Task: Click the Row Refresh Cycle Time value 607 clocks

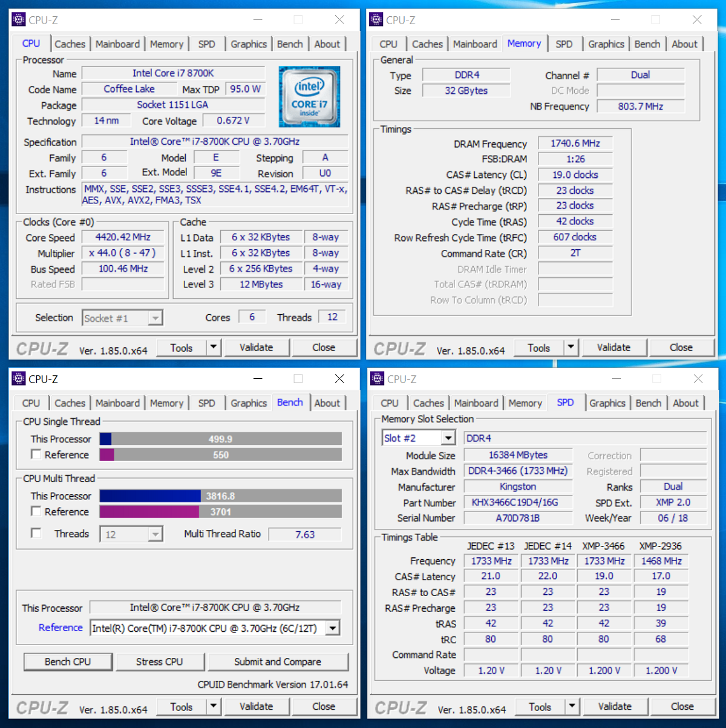Action: click(x=575, y=237)
